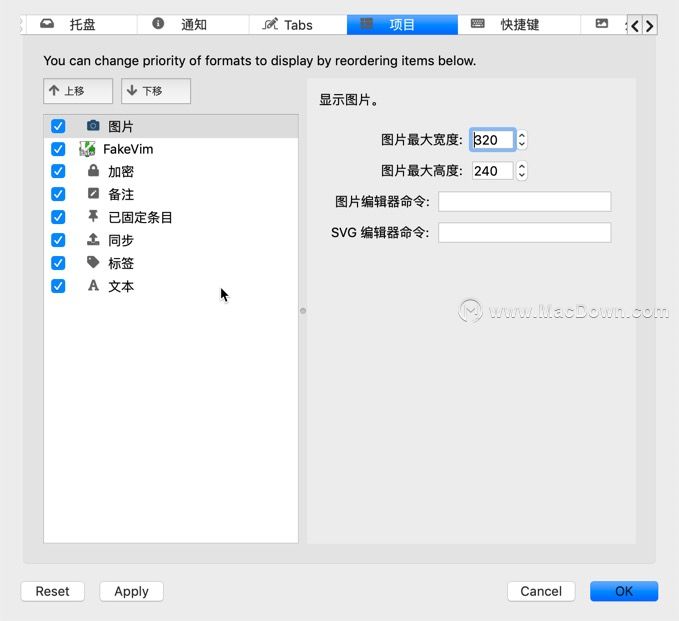Click the camera icon beside 图片

coord(93,126)
